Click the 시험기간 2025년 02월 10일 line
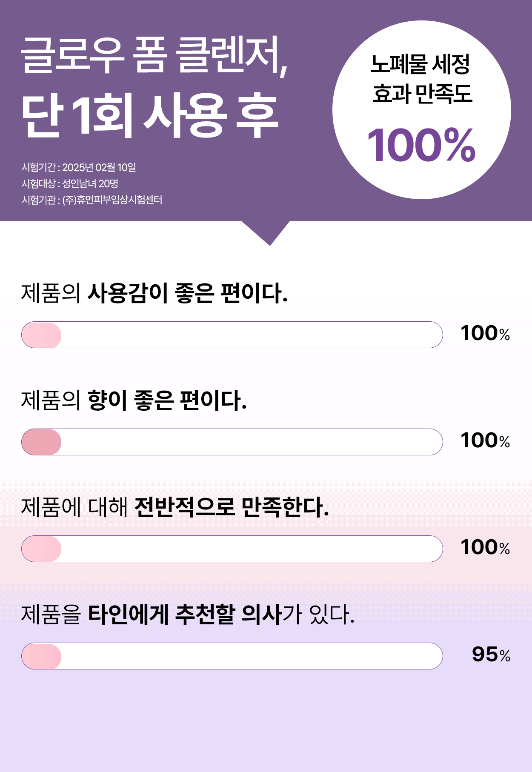The image size is (532, 772). point(79,167)
